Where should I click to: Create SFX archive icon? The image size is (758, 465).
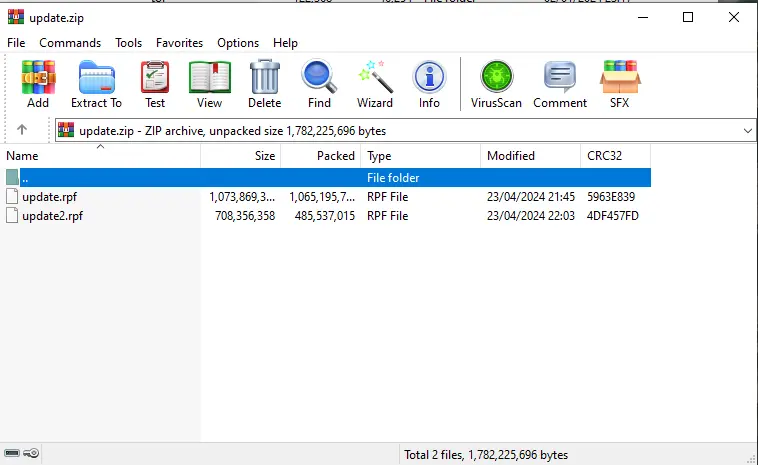(x=620, y=76)
